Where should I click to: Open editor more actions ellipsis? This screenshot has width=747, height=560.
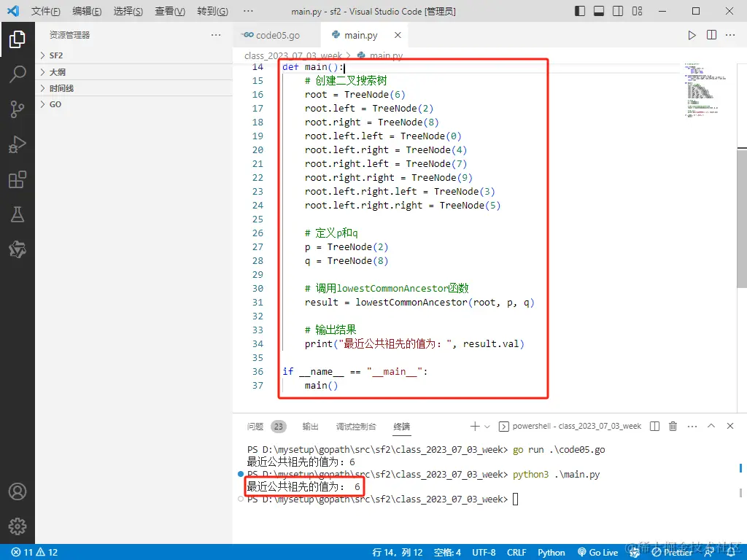[x=729, y=35]
